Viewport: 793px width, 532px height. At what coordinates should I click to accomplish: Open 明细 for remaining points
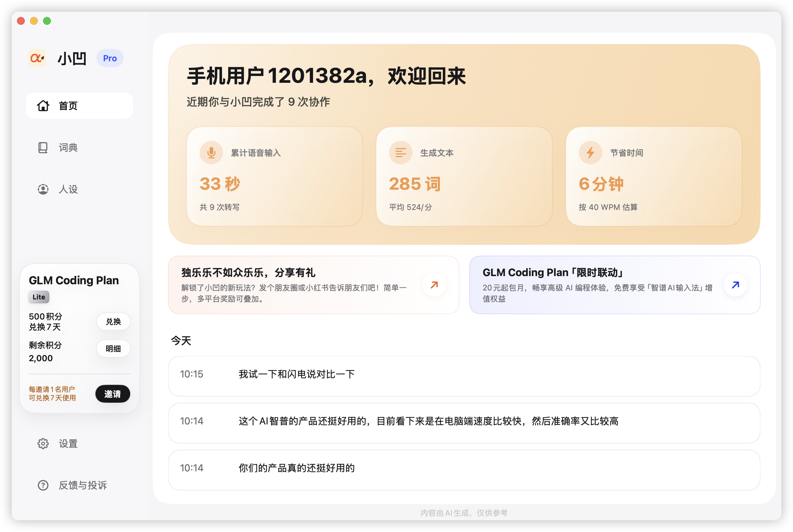pyautogui.click(x=113, y=348)
